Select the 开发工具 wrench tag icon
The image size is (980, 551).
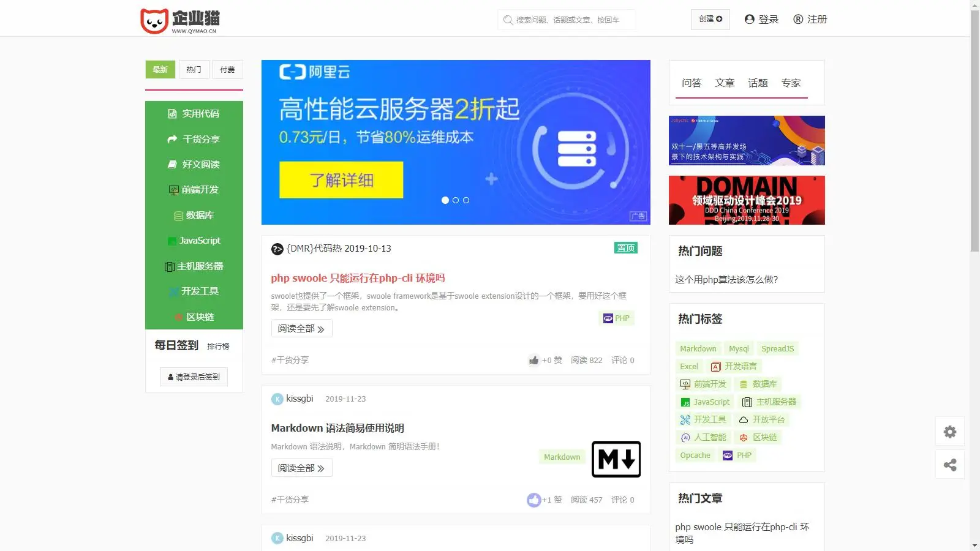pos(684,419)
